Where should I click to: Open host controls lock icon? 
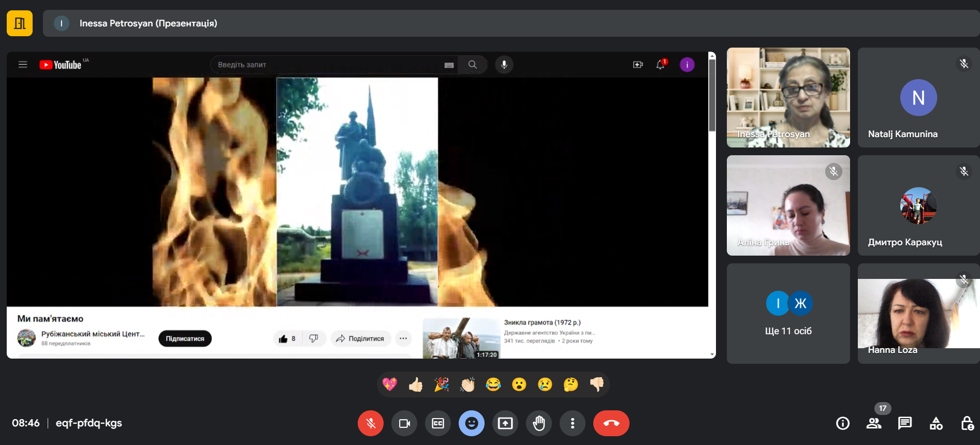[967, 423]
